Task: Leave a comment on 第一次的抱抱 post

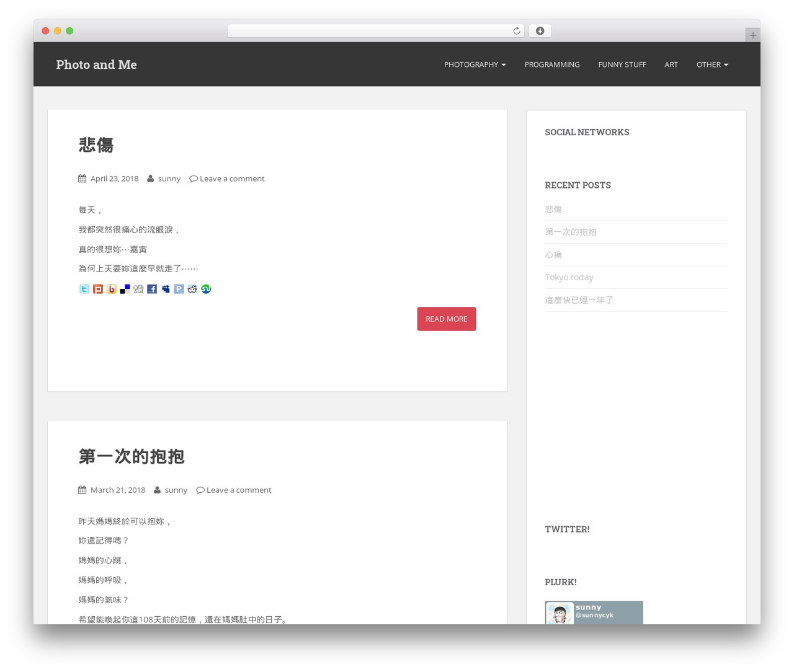Action: tap(239, 490)
